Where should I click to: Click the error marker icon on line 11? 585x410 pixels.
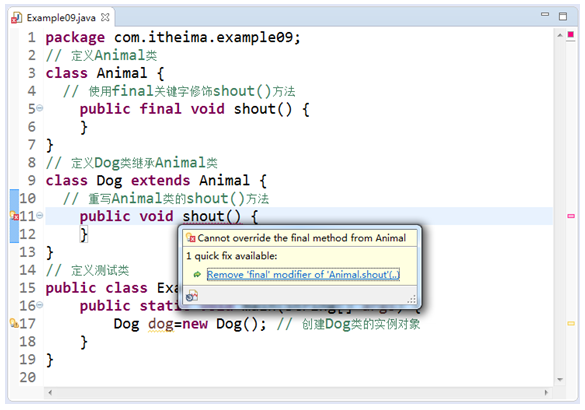pyautogui.click(x=14, y=216)
